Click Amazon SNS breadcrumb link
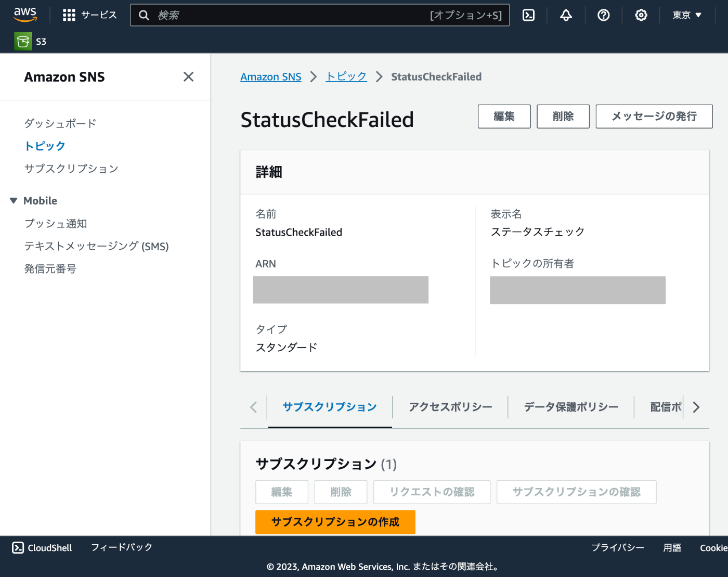This screenshot has width=728, height=577. click(x=271, y=77)
